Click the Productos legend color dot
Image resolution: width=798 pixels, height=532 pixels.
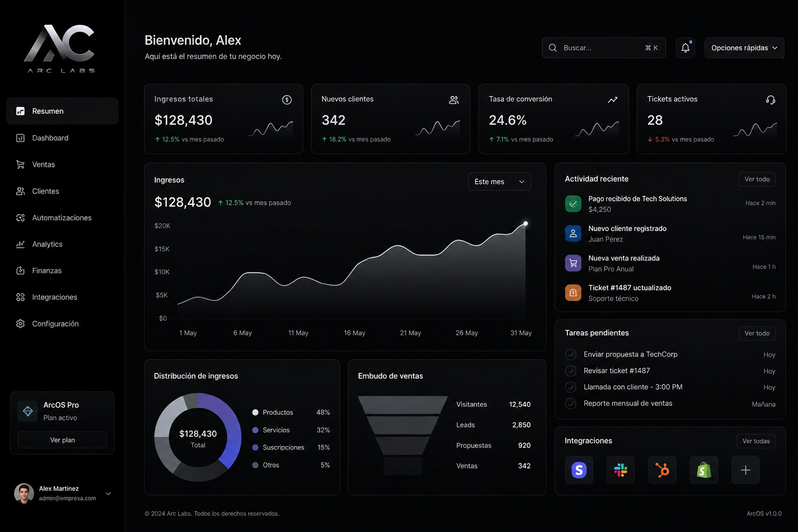tap(255, 413)
